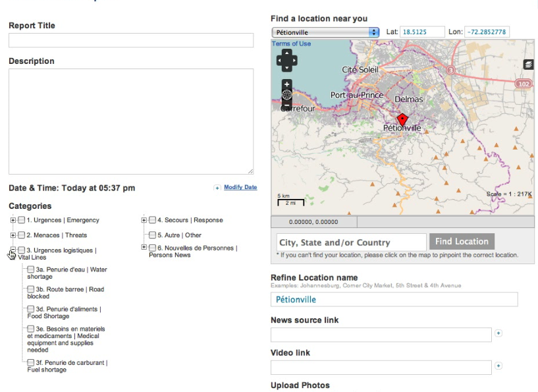Click the red Pétionville location marker
The height and width of the screenshot is (392, 538).
(402, 119)
